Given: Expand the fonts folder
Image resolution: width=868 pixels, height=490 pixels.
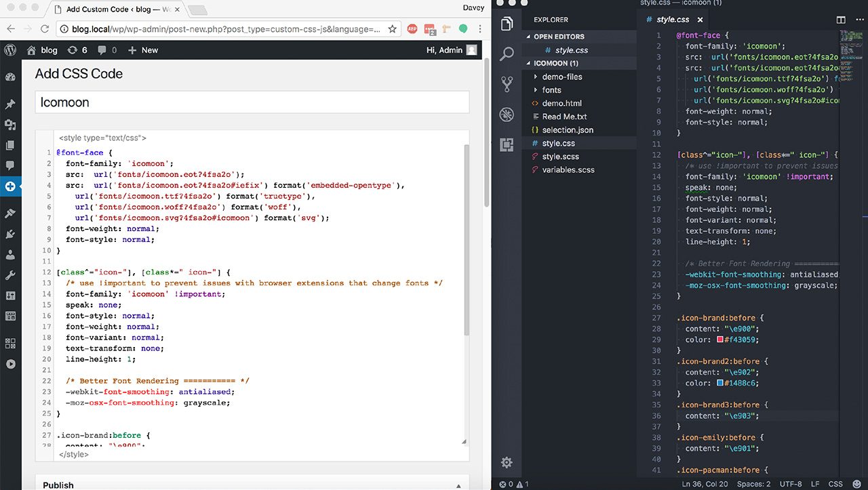Looking at the screenshot, I should (x=551, y=90).
